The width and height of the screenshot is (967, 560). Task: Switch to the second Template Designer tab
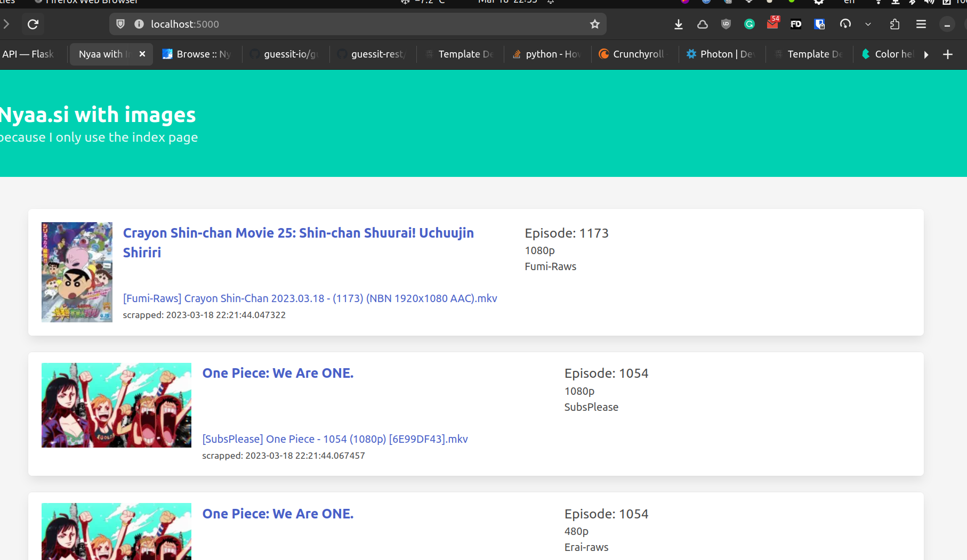[x=809, y=54]
